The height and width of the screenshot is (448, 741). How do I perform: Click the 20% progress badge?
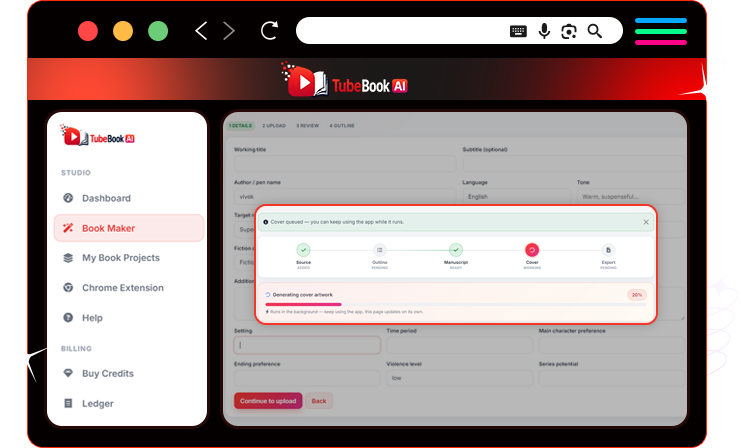(637, 295)
